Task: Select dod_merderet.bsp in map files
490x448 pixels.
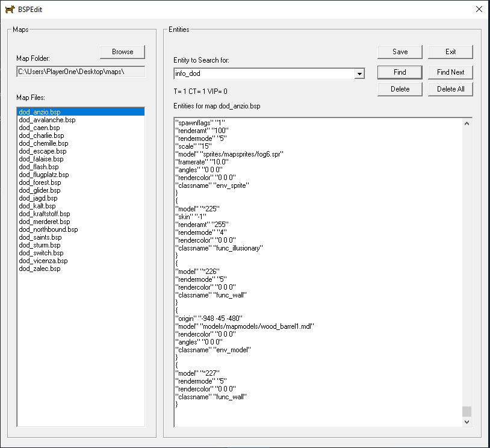Action: pos(81,222)
